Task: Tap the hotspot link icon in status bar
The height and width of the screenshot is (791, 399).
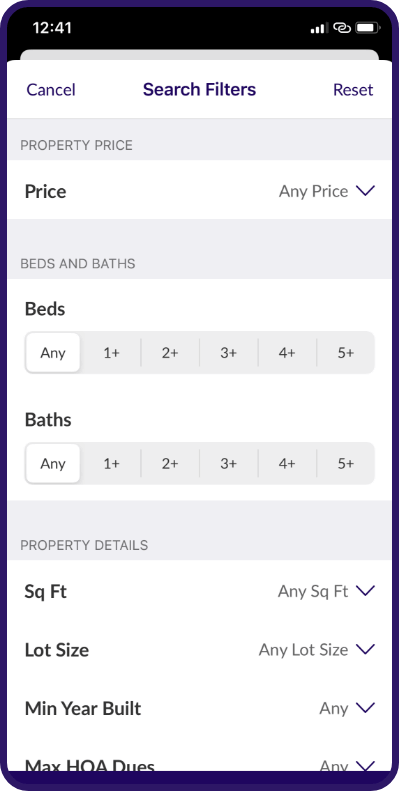Action: point(342,28)
